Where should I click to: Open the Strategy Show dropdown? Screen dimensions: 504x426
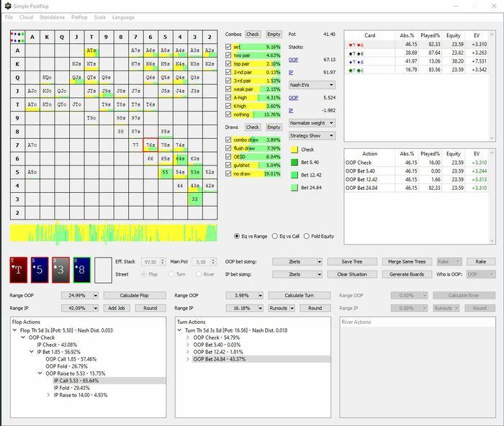tap(312, 135)
